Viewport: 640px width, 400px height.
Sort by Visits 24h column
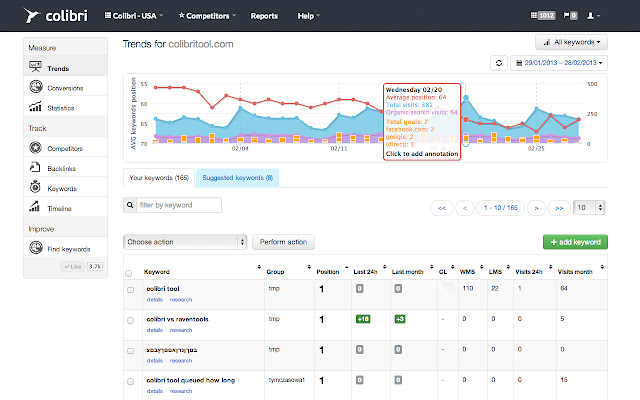529,272
